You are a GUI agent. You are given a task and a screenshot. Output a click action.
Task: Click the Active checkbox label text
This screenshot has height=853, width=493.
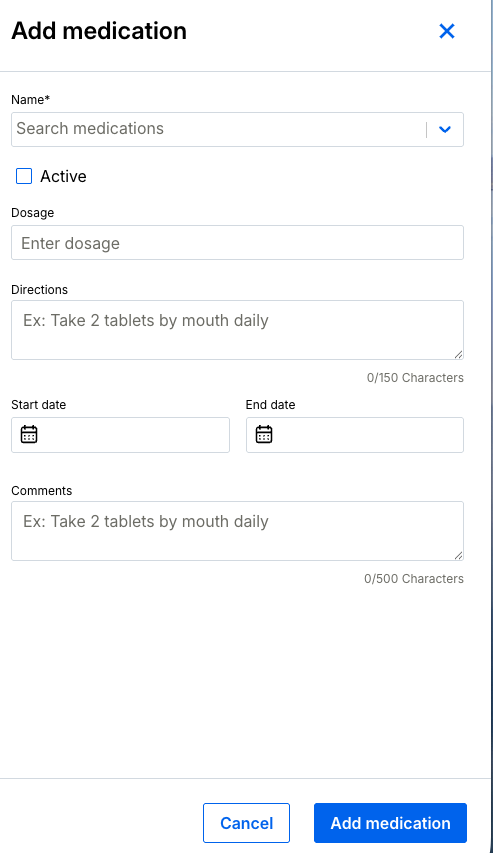63,176
